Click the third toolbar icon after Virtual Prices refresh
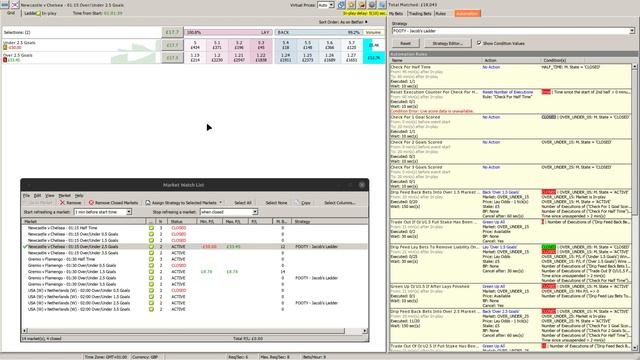Viewport: 640px width, 360px height. pos(362,5)
